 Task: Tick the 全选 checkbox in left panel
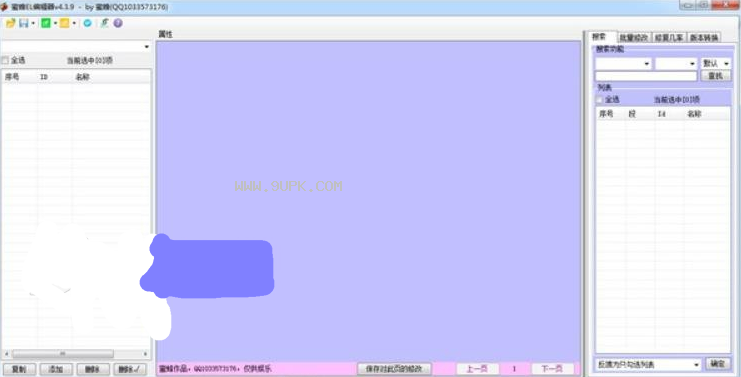5,60
